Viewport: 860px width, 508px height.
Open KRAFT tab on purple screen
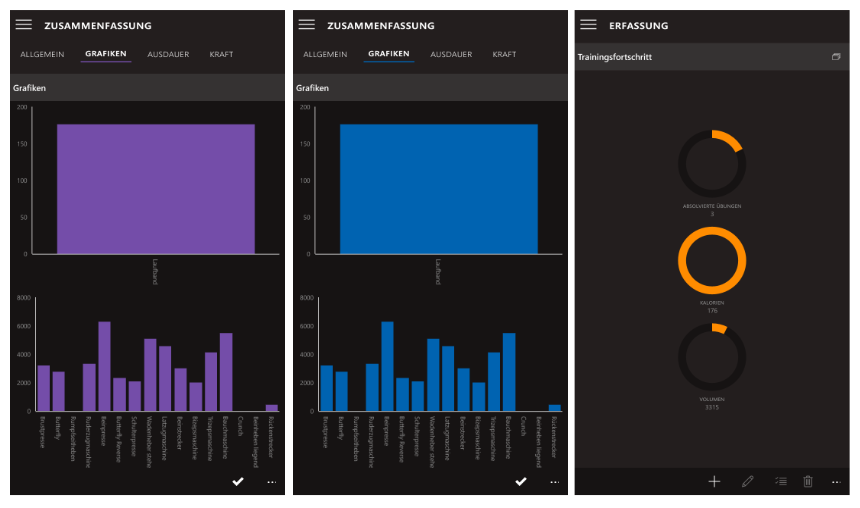[x=222, y=54]
